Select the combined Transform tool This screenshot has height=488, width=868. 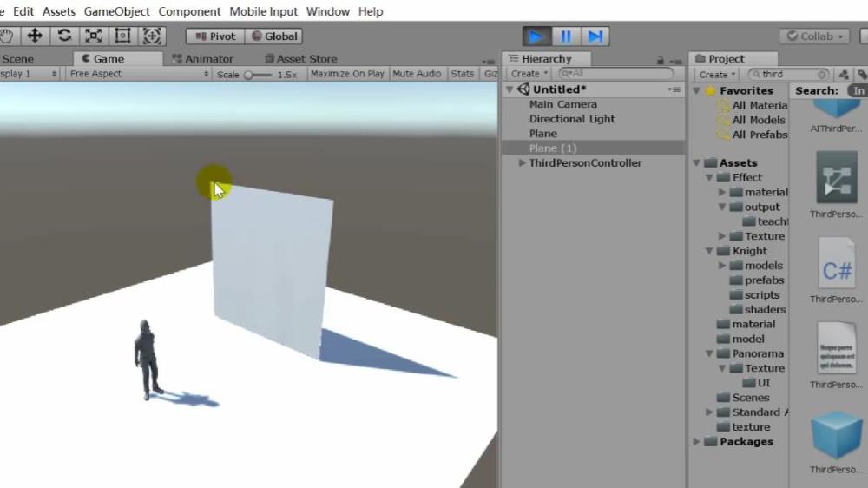click(x=152, y=36)
